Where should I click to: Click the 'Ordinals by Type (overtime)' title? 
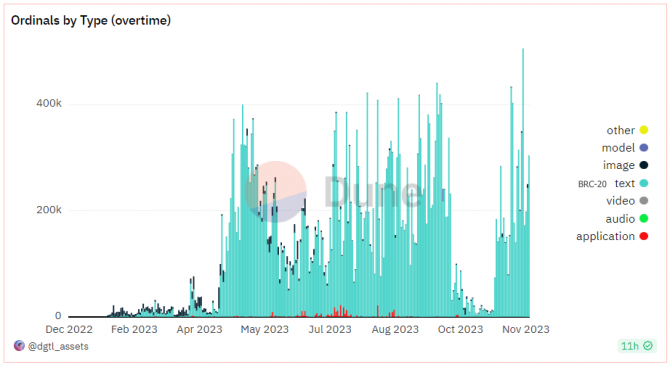91,20
